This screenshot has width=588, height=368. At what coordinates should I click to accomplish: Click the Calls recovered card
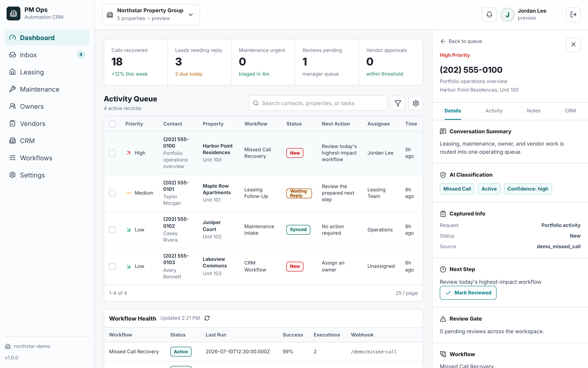tap(136, 62)
